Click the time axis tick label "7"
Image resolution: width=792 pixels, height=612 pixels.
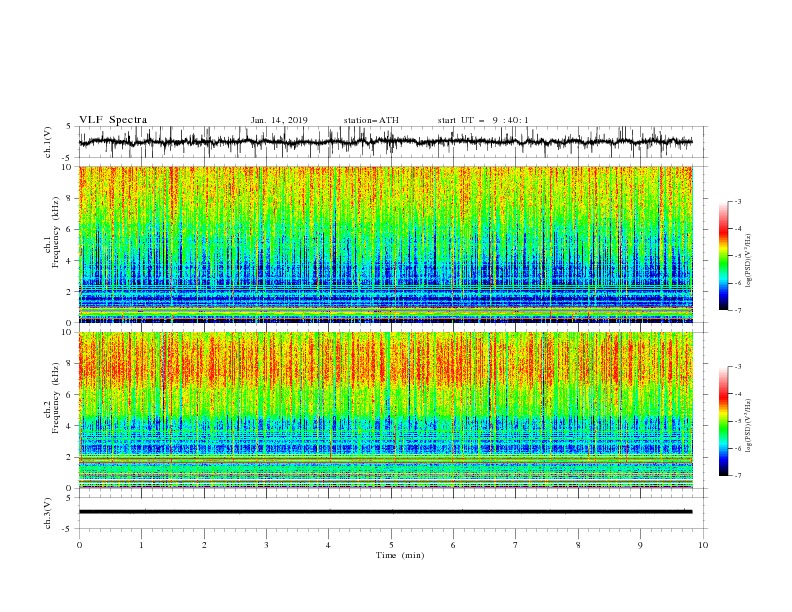pos(516,545)
